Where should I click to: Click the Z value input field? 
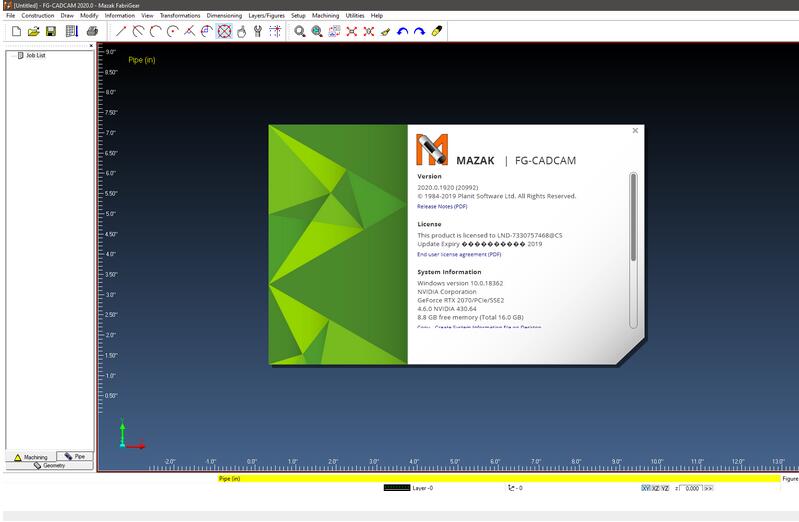click(x=691, y=488)
